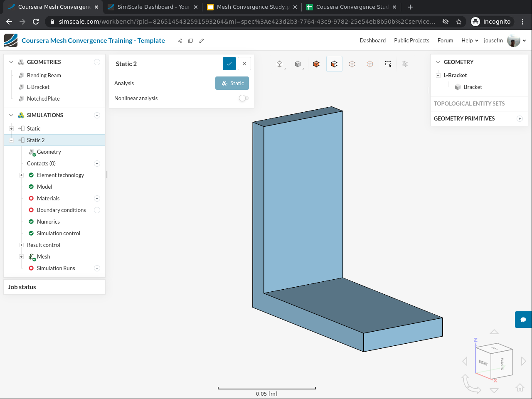This screenshot has width=532, height=399.
Task: Toggle the Nonlinear analysis switch
Action: 244,98
